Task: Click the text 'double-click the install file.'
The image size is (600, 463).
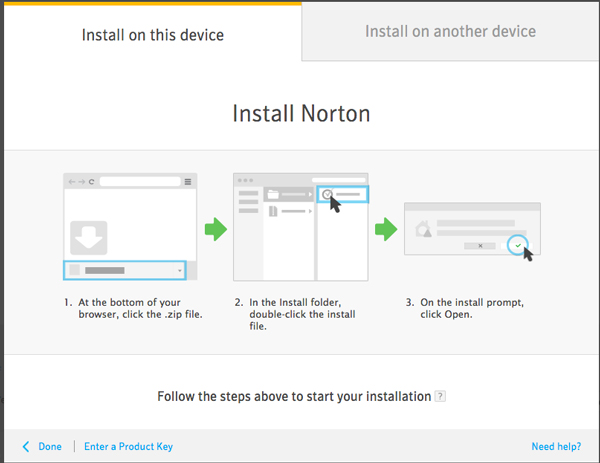Action: tap(302, 320)
